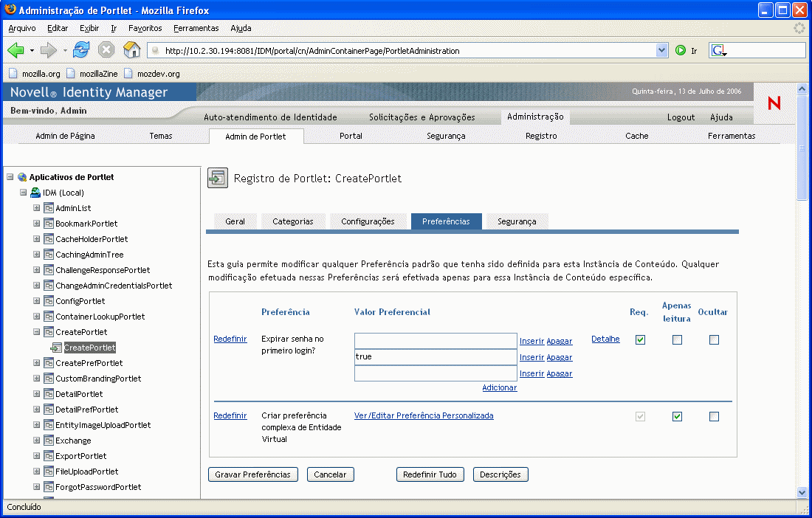Open the address bar URL history dropdown
The image size is (812, 518).
[661, 50]
